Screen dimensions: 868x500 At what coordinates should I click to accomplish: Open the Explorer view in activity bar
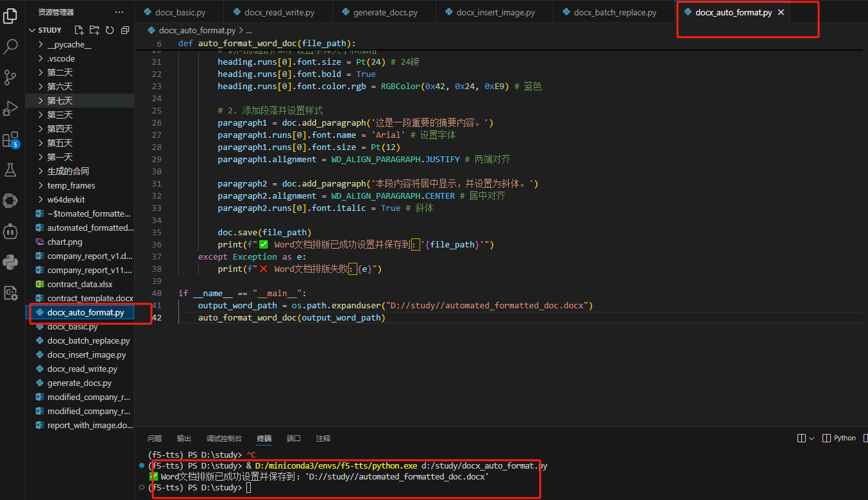[10, 15]
